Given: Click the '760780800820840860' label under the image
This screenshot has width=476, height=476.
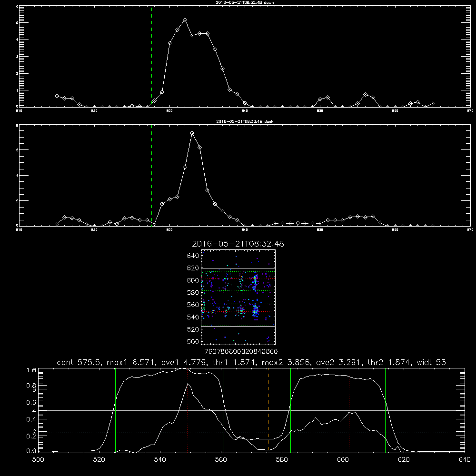Looking at the screenshot, I should [x=241, y=351].
